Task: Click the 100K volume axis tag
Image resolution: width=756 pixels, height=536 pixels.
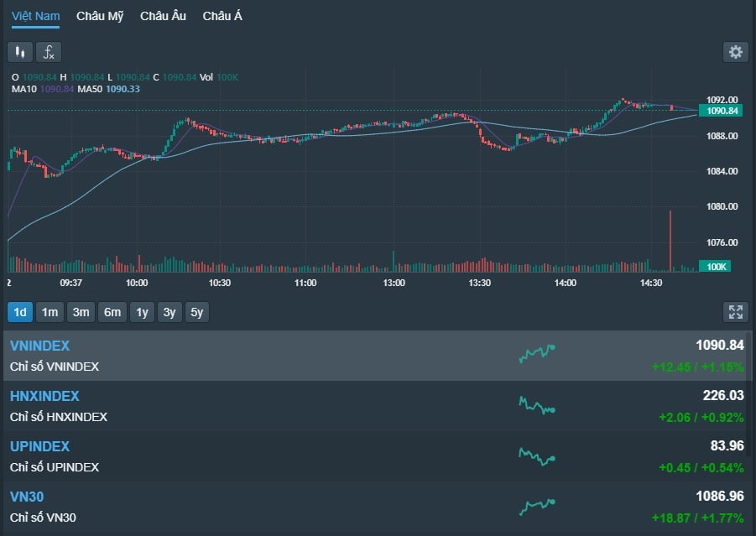Action: 715,267
